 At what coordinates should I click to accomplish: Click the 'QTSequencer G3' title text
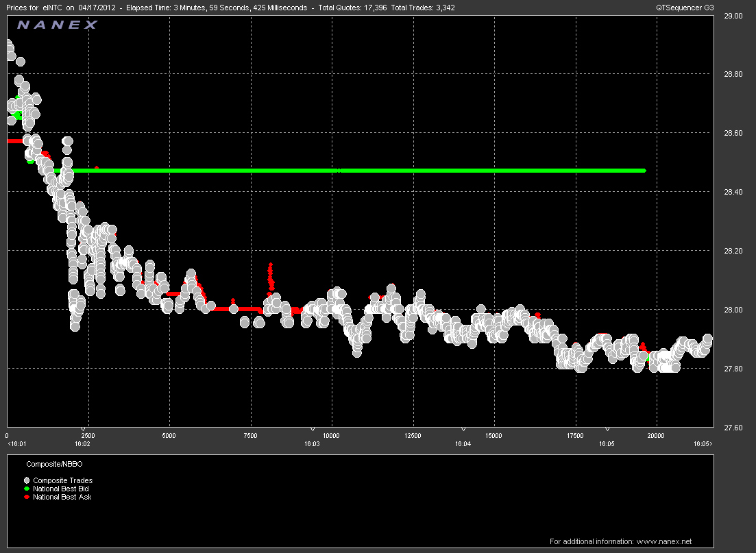(685, 8)
